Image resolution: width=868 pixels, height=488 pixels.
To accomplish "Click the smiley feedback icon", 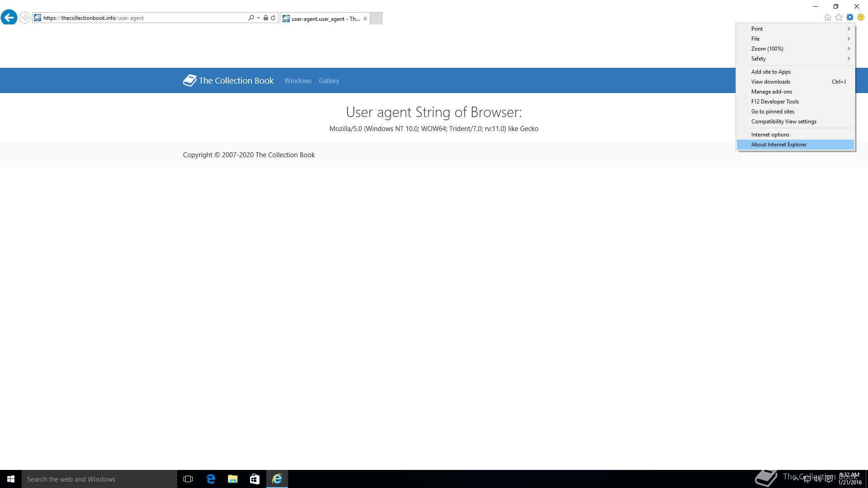I will [x=861, y=18].
